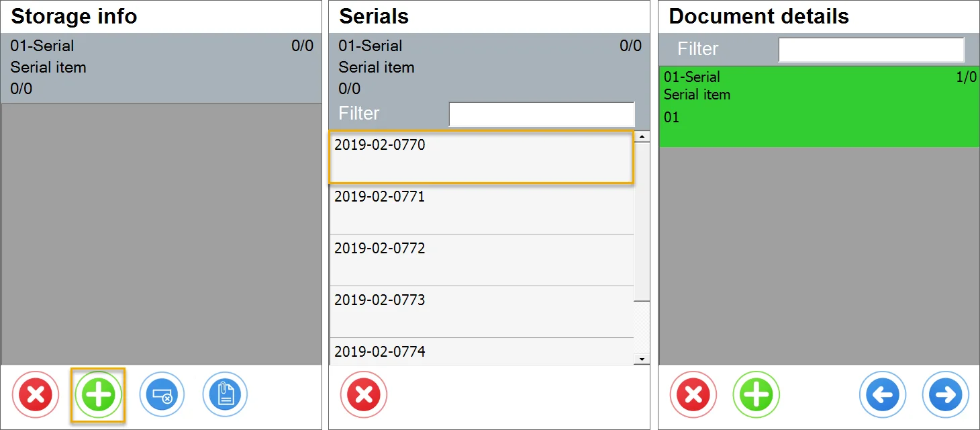Select serial number 2019-02-0770
Image resolution: width=980 pixels, height=430 pixels.
[x=481, y=157]
